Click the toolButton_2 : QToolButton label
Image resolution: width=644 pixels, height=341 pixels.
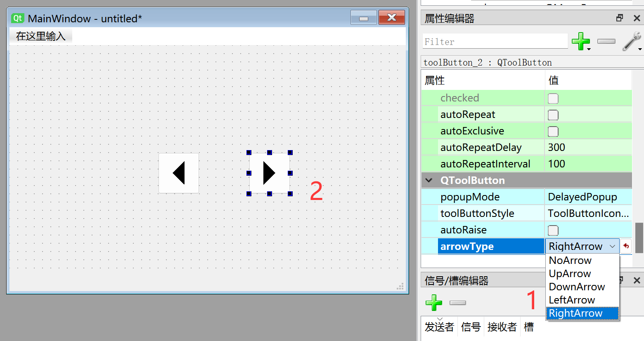(488, 62)
